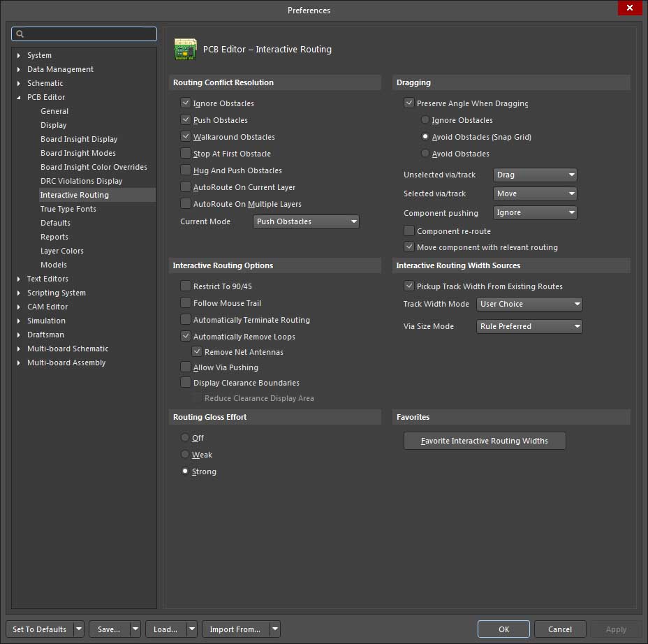Screen dimensions: 648x644
Task: Enable Restrict To 90/45 option
Action: (x=186, y=286)
